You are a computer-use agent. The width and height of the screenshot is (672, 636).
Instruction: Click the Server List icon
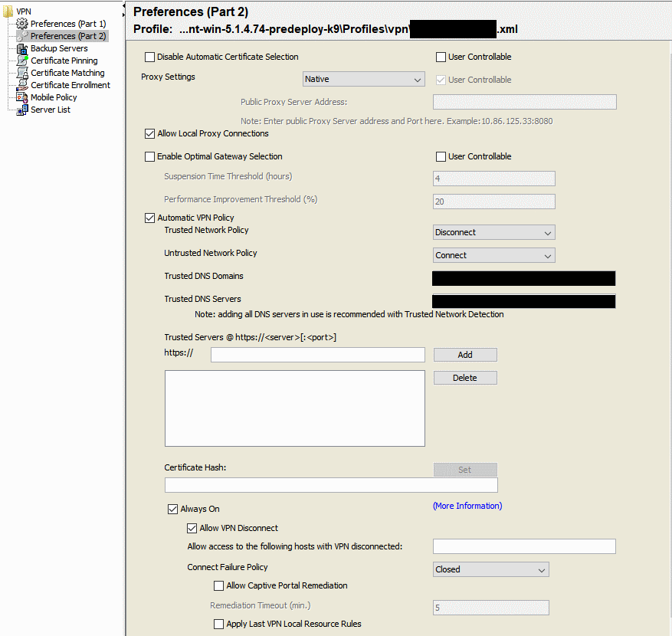pos(22,110)
